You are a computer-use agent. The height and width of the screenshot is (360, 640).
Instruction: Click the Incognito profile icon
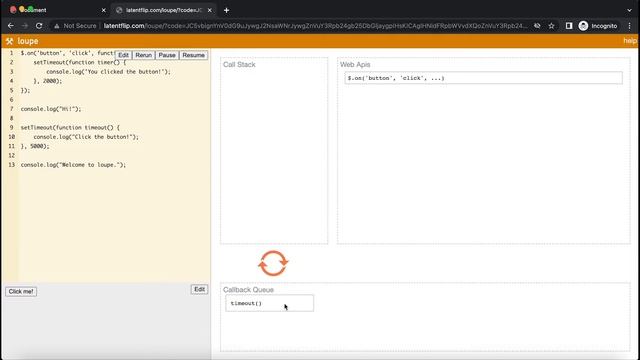point(583,26)
